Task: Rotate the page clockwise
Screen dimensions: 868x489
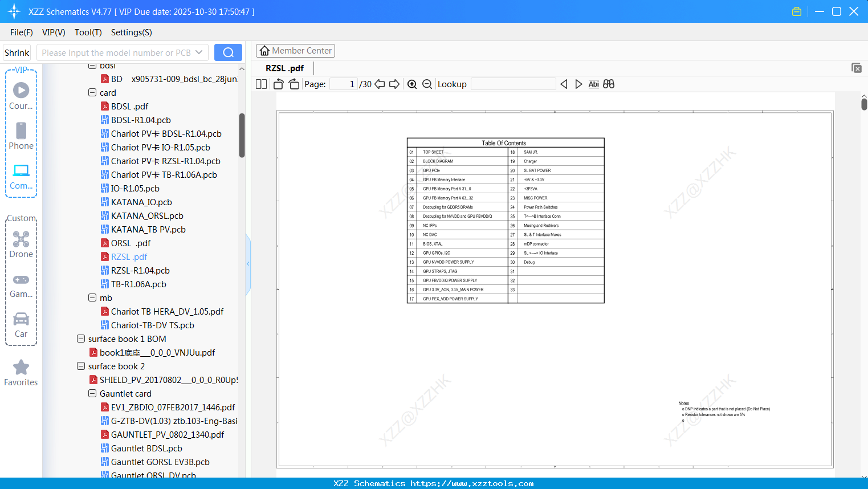Action: click(x=294, y=84)
